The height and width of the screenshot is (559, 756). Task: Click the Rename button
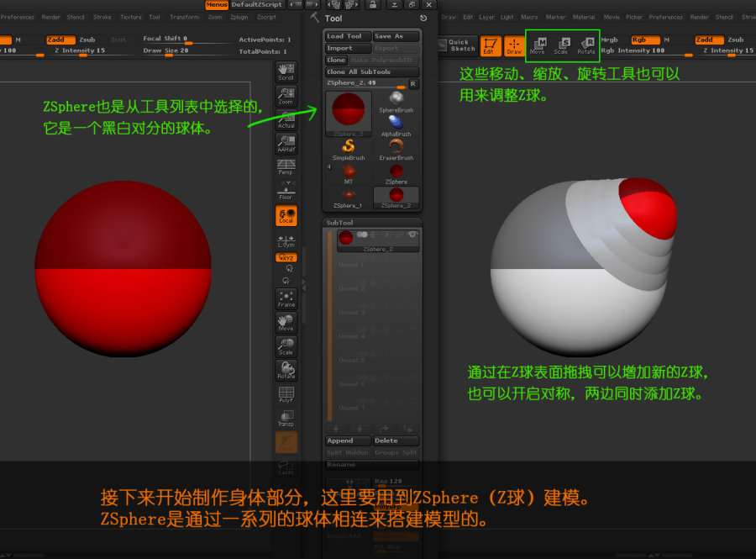click(372, 465)
